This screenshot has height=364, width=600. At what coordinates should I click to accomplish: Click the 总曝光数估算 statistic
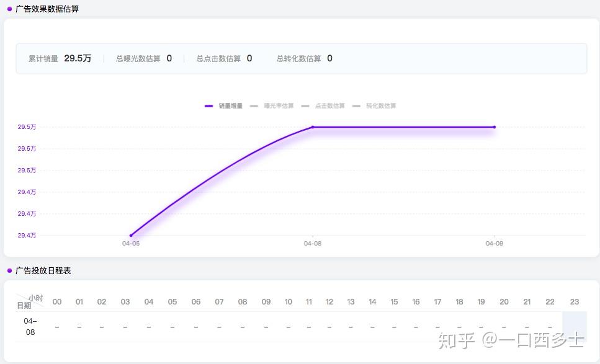[x=144, y=58]
